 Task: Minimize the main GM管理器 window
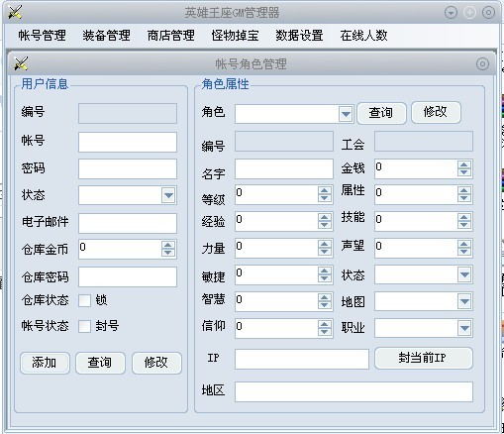[451, 13]
